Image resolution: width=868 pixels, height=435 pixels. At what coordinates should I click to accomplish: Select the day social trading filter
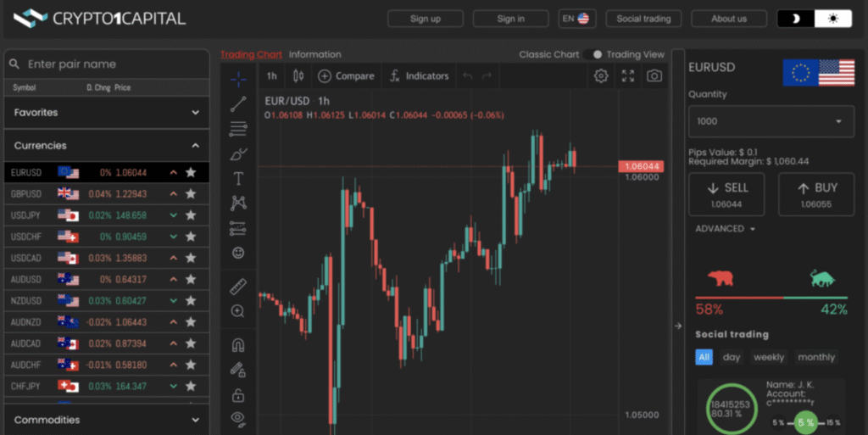pos(732,357)
